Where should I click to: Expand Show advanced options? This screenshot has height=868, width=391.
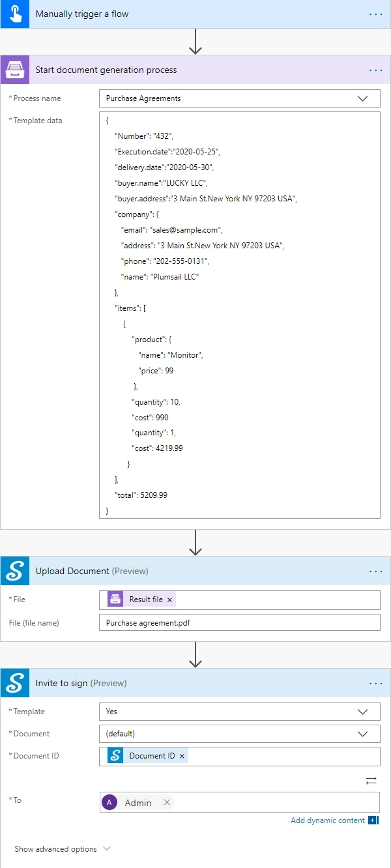pos(63,849)
